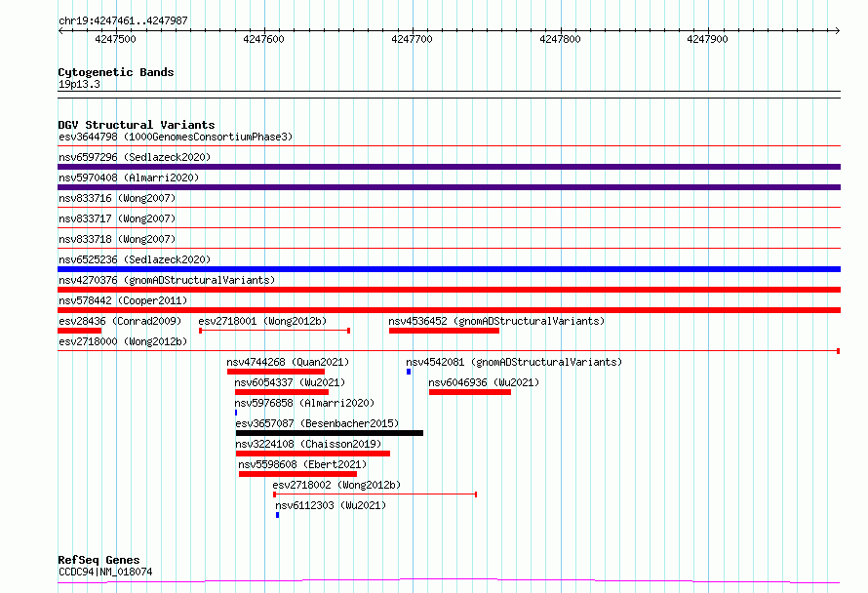Click the red bar under nsv4536452
Image resolution: width=868 pixels, height=593 pixels.
pos(444,331)
